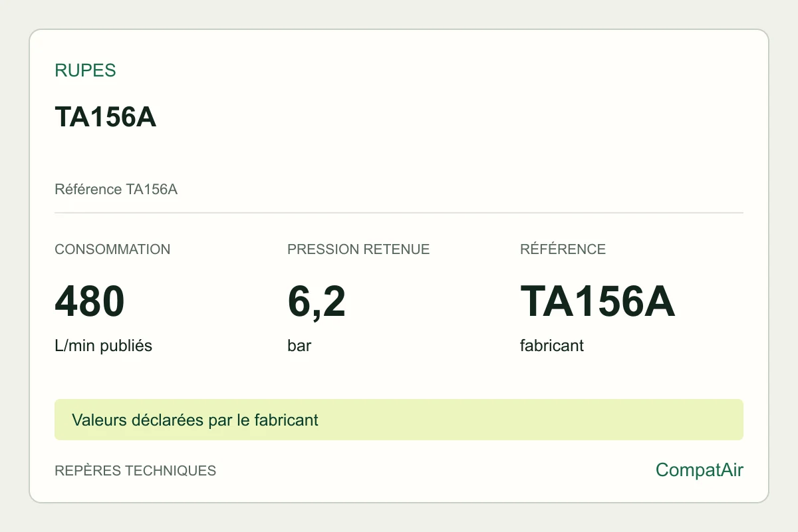This screenshot has width=798, height=532.
Task: Click the PRESSION RETENUE column label
Action: pos(358,249)
